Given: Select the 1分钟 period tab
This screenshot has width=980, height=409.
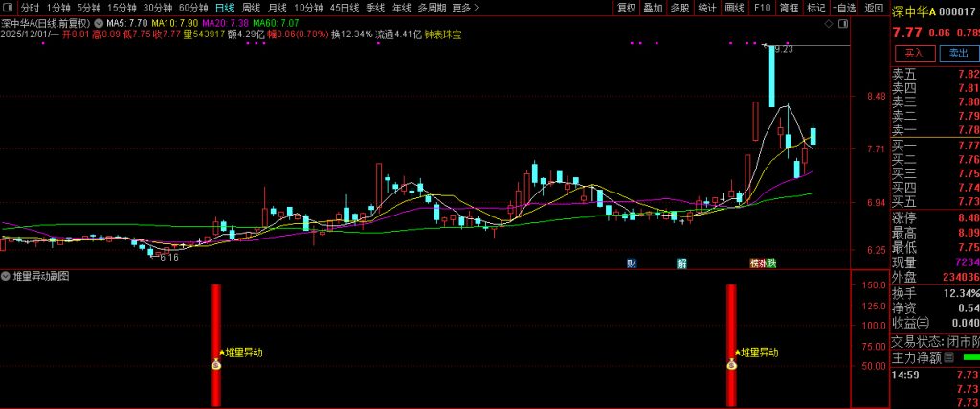Looking at the screenshot, I should pyautogui.click(x=58, y=8).
